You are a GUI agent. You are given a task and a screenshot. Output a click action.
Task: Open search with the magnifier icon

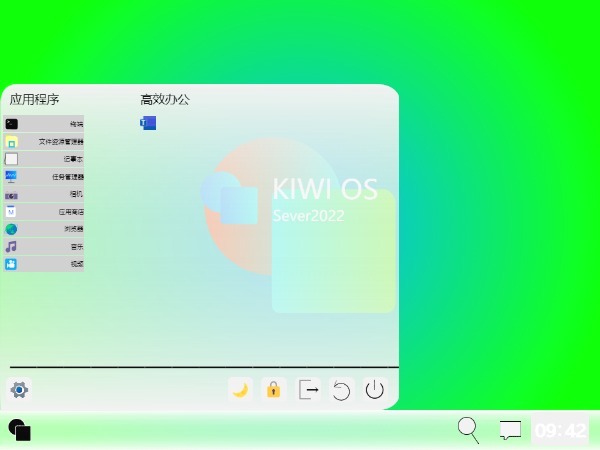(468, 430)
